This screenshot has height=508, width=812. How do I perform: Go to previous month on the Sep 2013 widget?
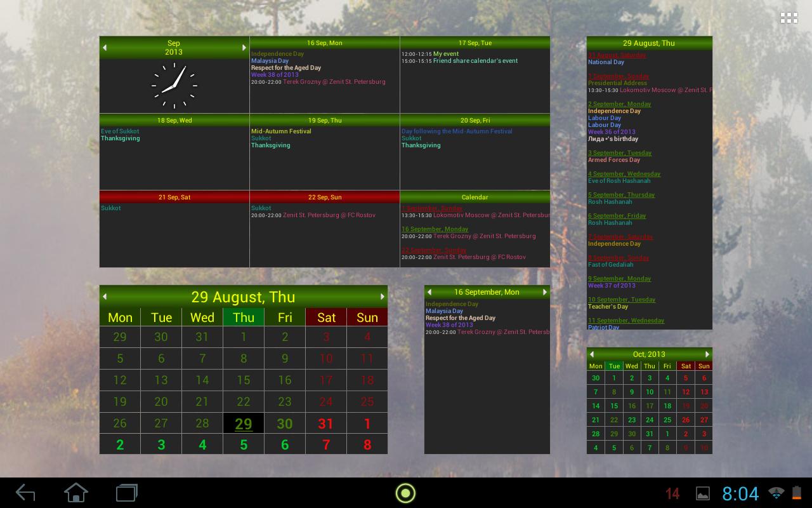coord(105,47)
